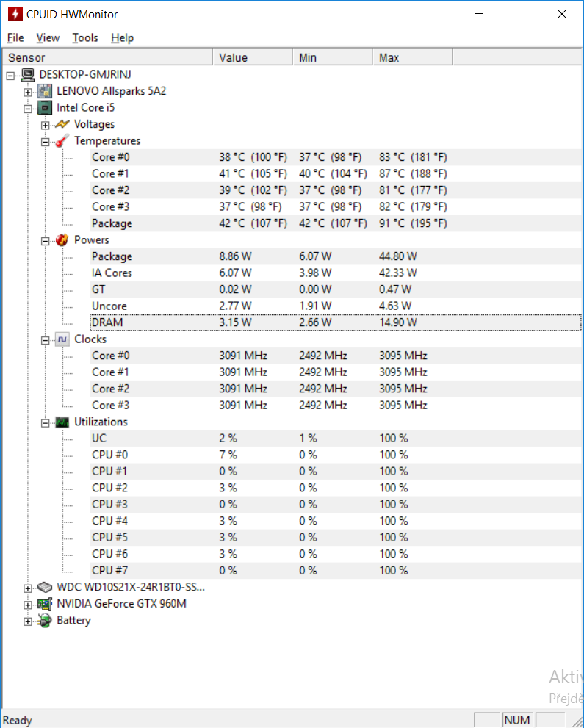Viewport: 584px width, 728px height.
Task: Click the Battery icon in tree
Action: click(45, 621)
